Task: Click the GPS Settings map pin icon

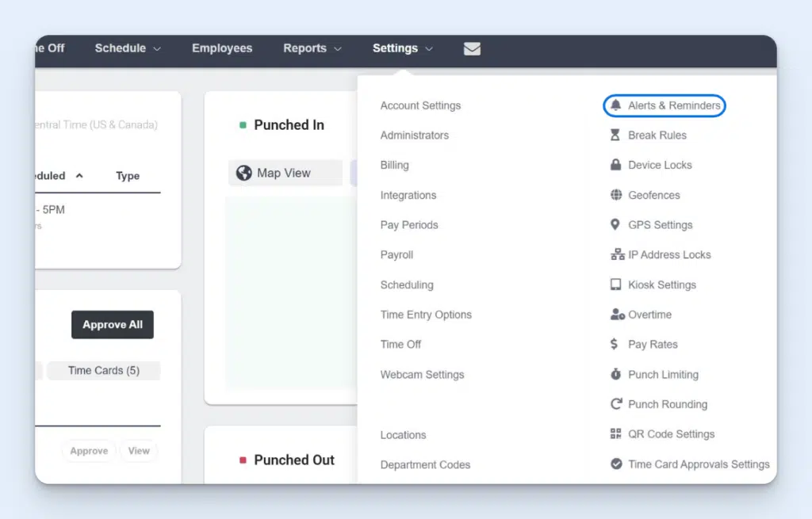Action: tap(615, 225)
